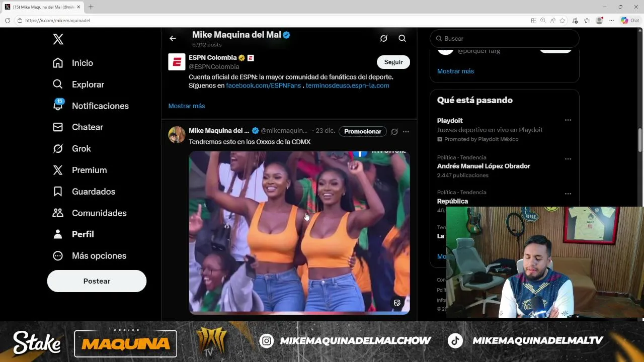This screenshot has height=362, width=644.
Task: Click the edit-image icon on the photo
Action: point(397,303)
